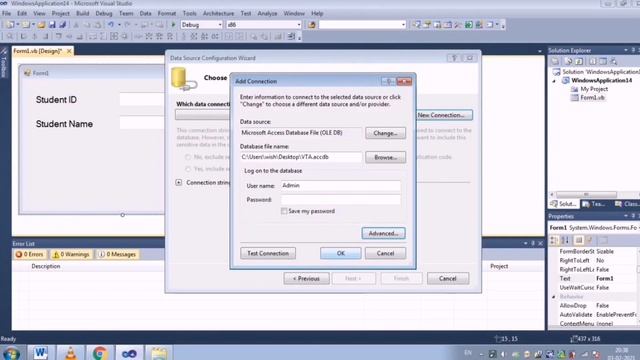Open VLC media player from the taskbar
This screenshot has height=360, width=640.
click(70, 353)
